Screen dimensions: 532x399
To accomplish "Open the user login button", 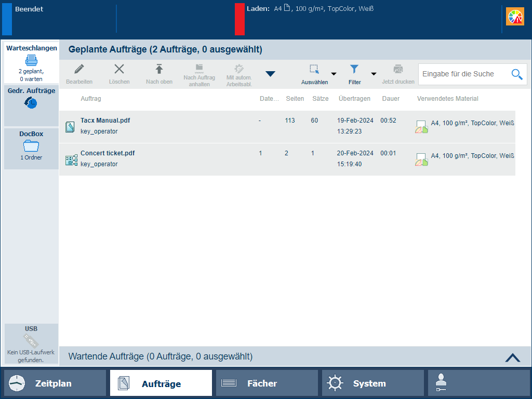I will pos(478,383).
